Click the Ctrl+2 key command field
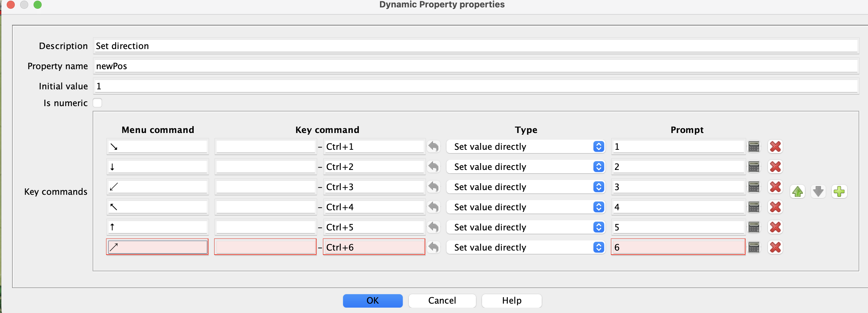 [373, 167]
